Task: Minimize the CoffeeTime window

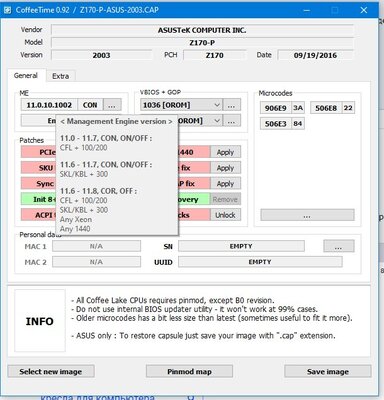Action: (307, 10)
